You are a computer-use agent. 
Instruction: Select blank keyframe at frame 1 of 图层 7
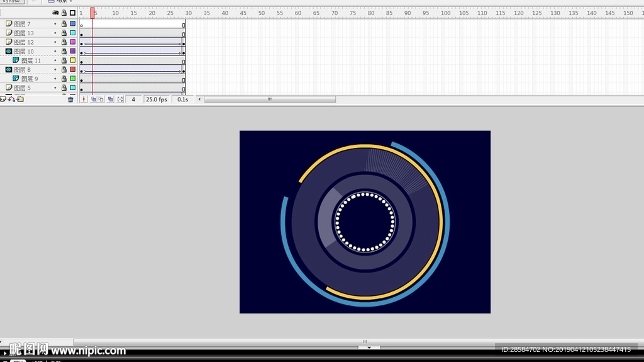(x=81, y=25)
